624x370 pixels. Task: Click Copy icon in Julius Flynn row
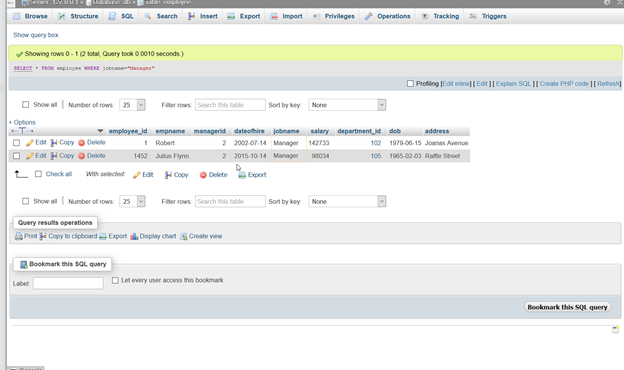54,156
